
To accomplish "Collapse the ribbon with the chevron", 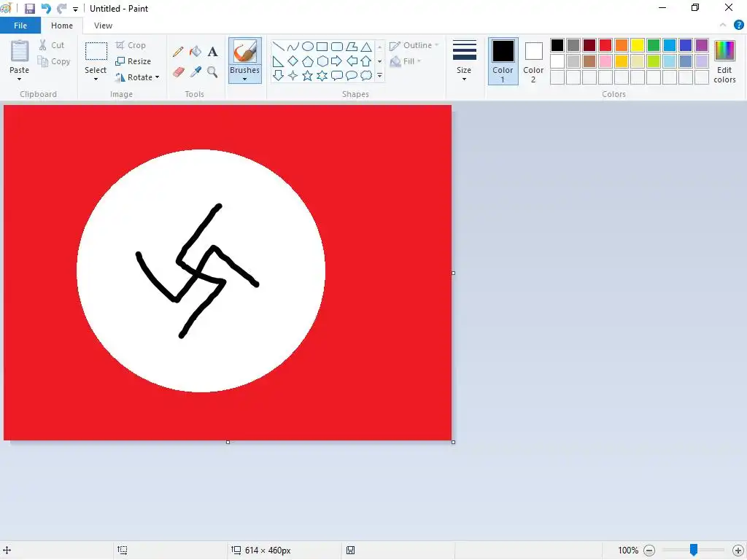I will pos(723,26).
